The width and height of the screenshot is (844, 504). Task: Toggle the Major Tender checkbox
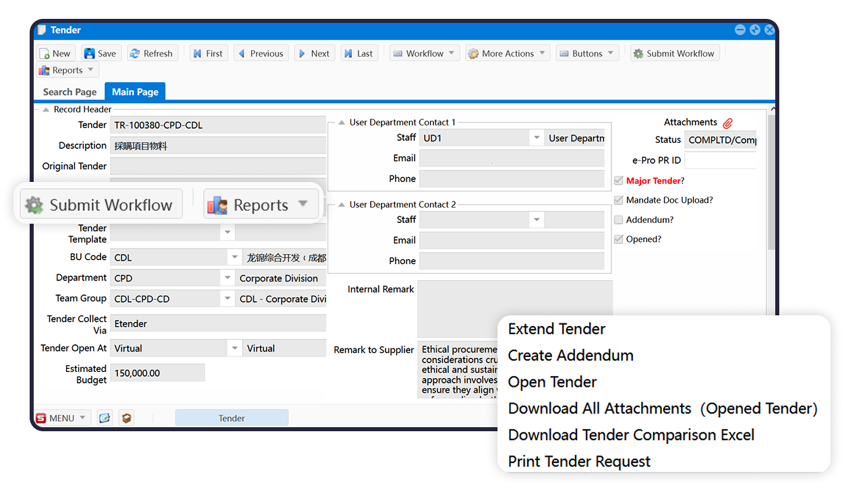(x=619, y=181)
